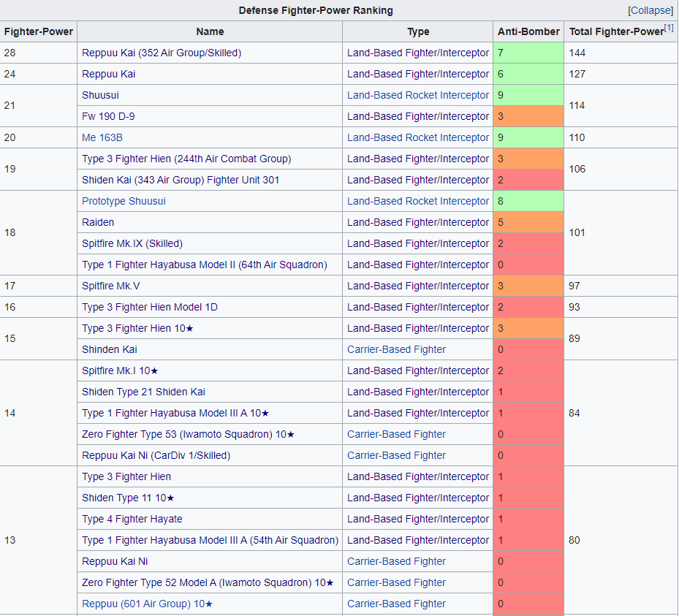Select the Total Fighter-Power value 144
Screen dimensions: 679x616
pyautogui.click(x=577, y=53)
